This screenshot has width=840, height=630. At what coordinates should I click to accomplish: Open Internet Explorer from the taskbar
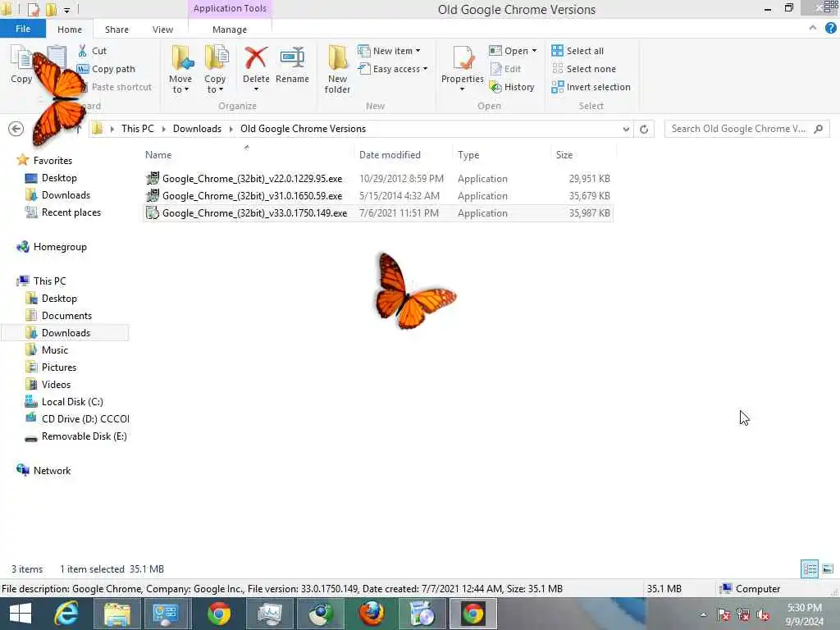(x=67, y=614)
